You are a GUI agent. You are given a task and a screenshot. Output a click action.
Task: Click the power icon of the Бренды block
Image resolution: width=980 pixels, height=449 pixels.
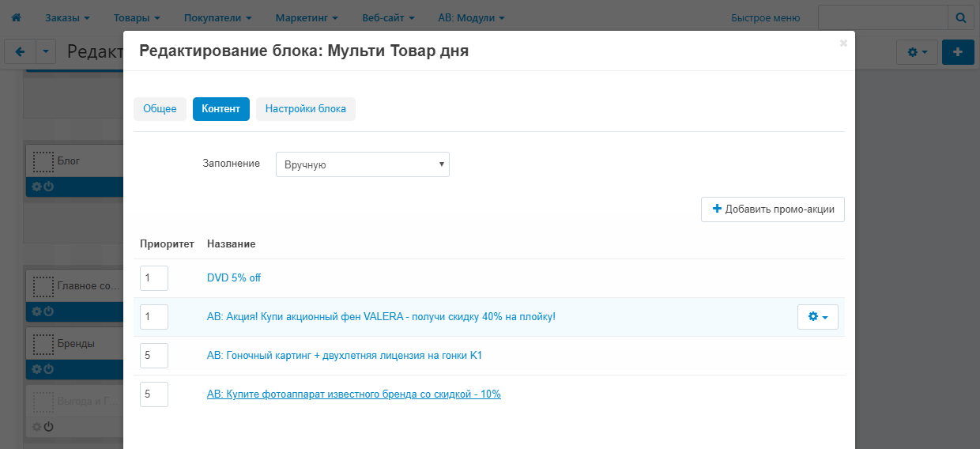pos(48,369)
